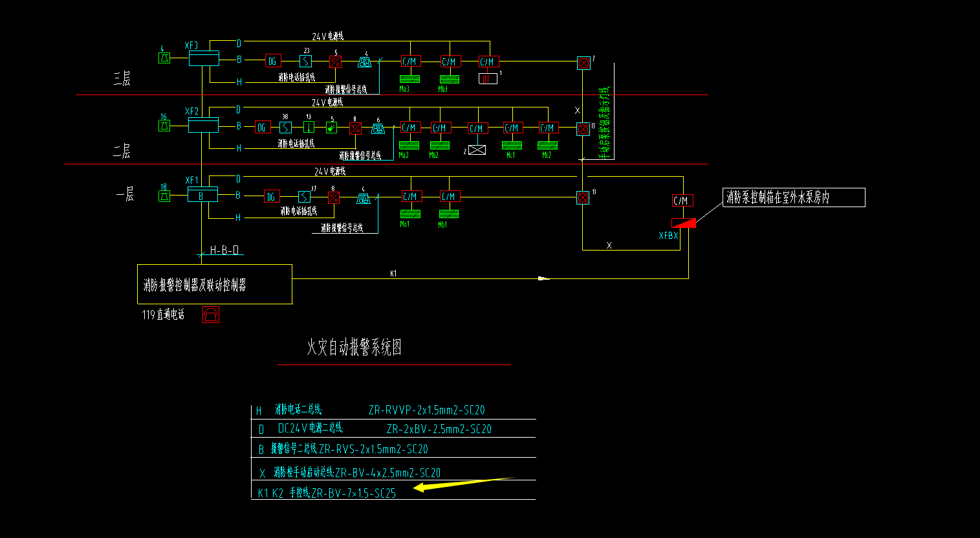Click the hydrant button symbol numbered 7

coord(583,63)
